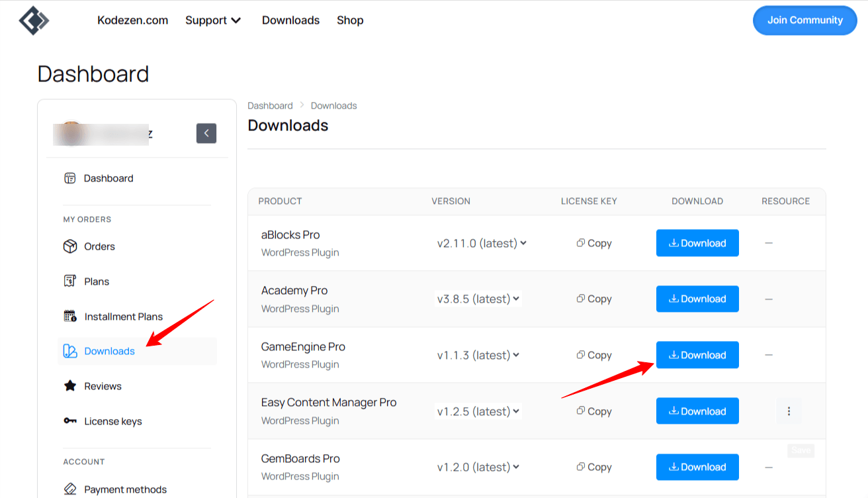Click the Installment Plans calendar icon
The height and width of the screenshot is (498, 868).
69,317
